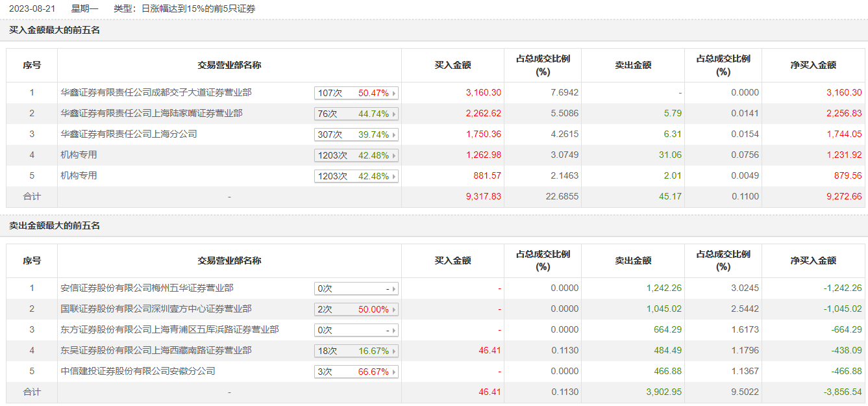868x406 pixels.
Task: Expand the 76次 44.74% stats dropdown
Action: tap(356, 114)
